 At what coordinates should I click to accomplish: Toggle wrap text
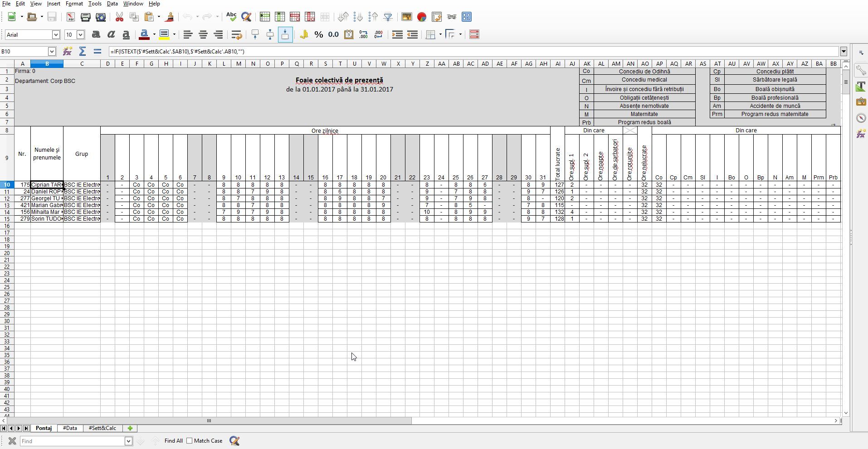[236, 34]
